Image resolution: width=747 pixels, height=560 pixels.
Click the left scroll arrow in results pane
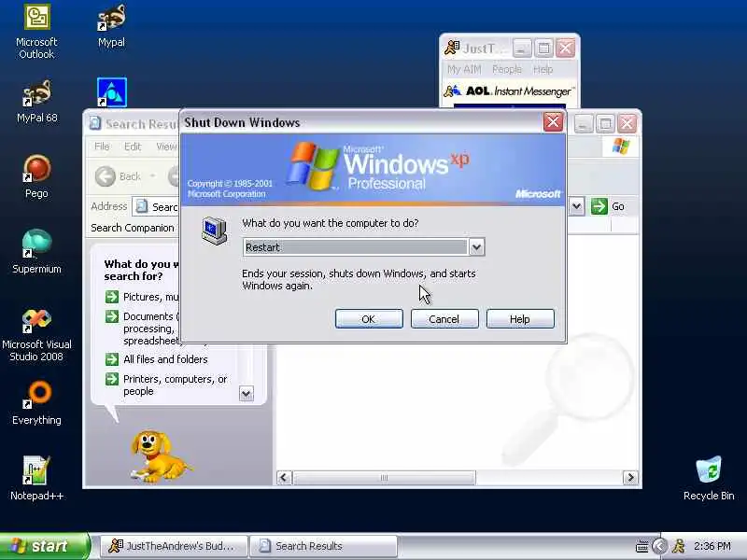[x=285, y=478]
